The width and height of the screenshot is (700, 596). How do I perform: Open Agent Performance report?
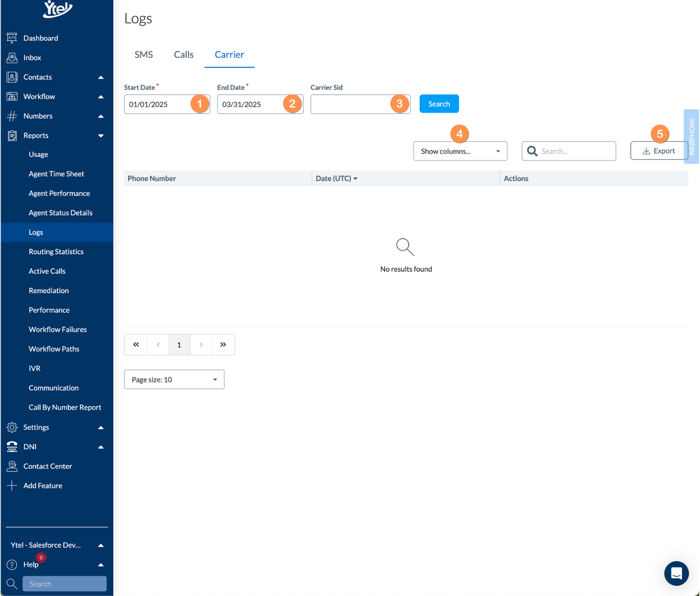tap(59, 193)
